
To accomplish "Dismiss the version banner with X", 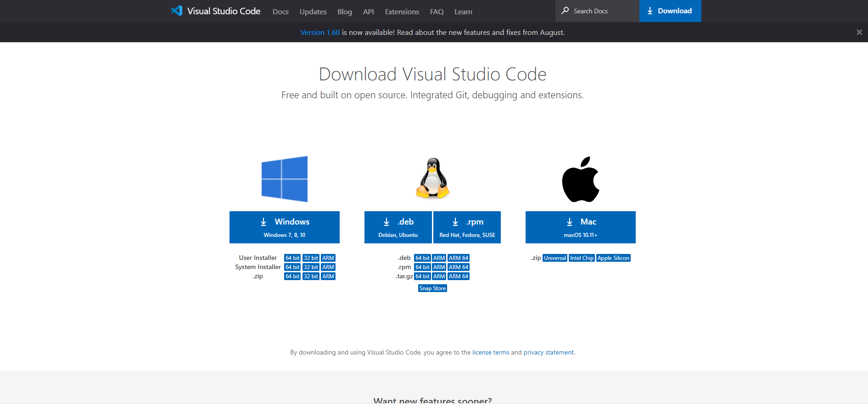I will point(859,32).
